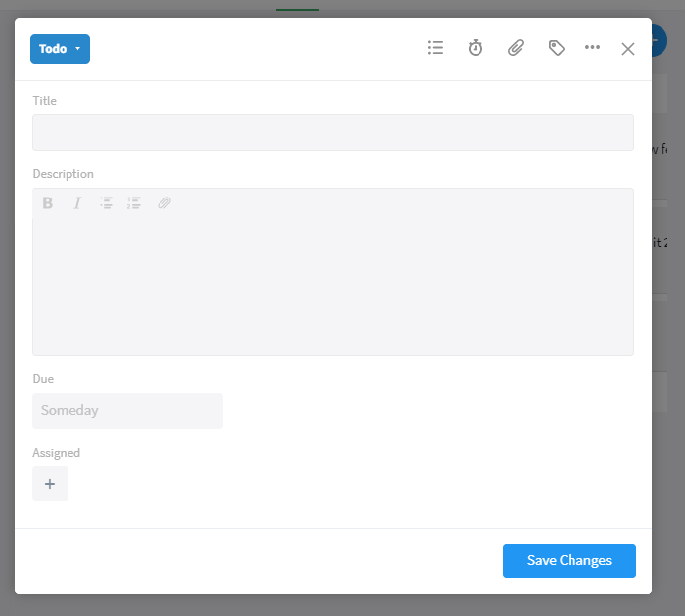
Task: Add a label with the tag icon
Action: point(556,48)
